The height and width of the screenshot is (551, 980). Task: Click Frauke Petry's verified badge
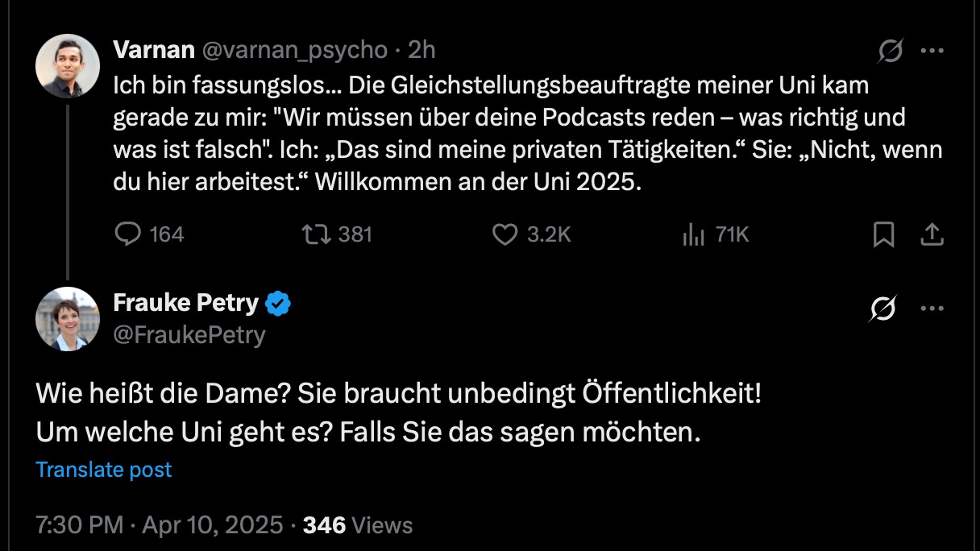point(279,304)
